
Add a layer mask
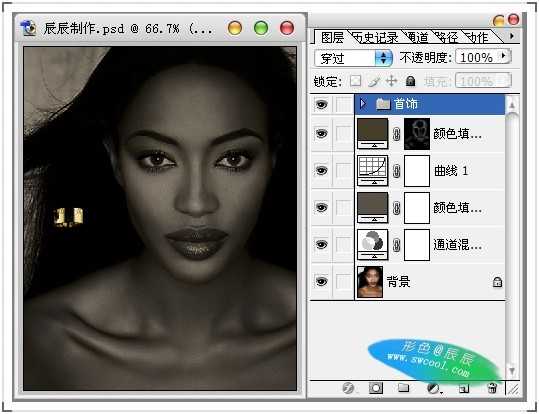click(376, 388)
